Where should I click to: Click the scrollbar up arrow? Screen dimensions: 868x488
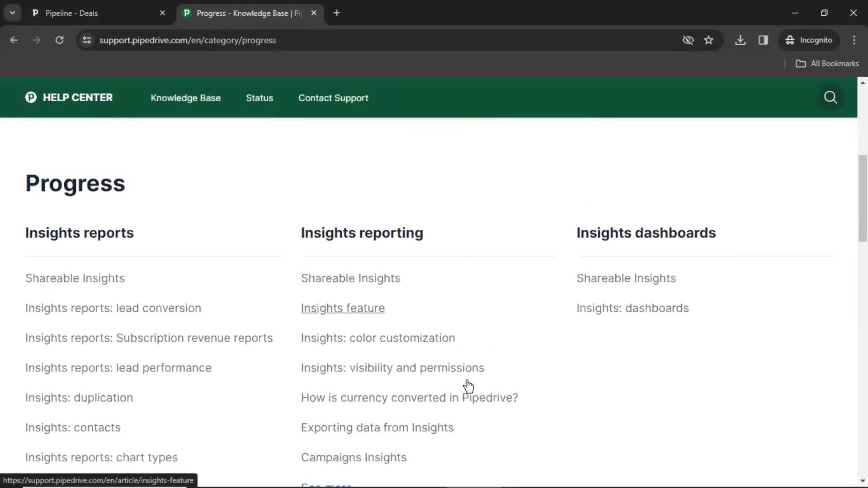863,82
